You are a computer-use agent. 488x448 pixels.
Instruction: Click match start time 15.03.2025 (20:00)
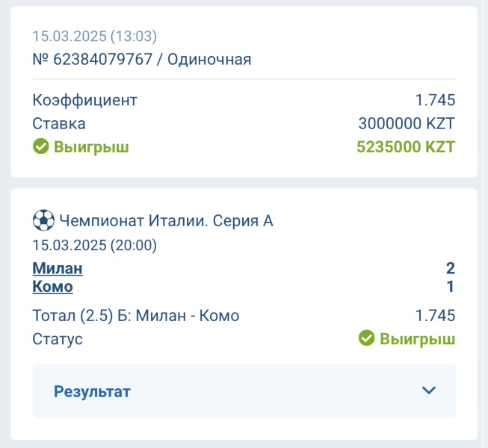pyautogui.click(x=95, y=245)
